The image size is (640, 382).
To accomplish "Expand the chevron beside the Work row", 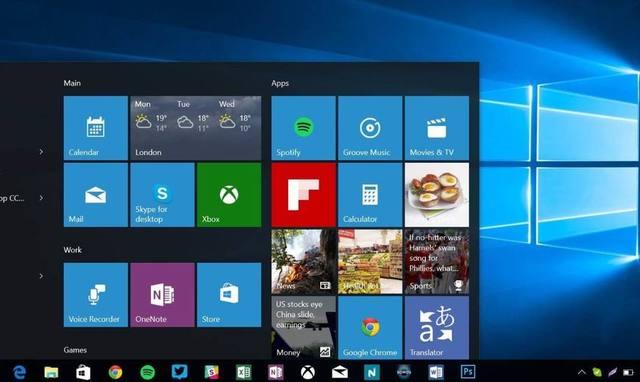I will [x=41, y=276].
